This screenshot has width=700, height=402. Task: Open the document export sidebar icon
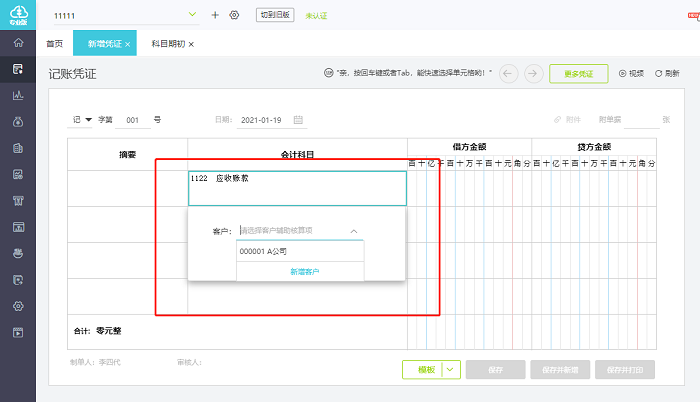[x=18, y=280]
